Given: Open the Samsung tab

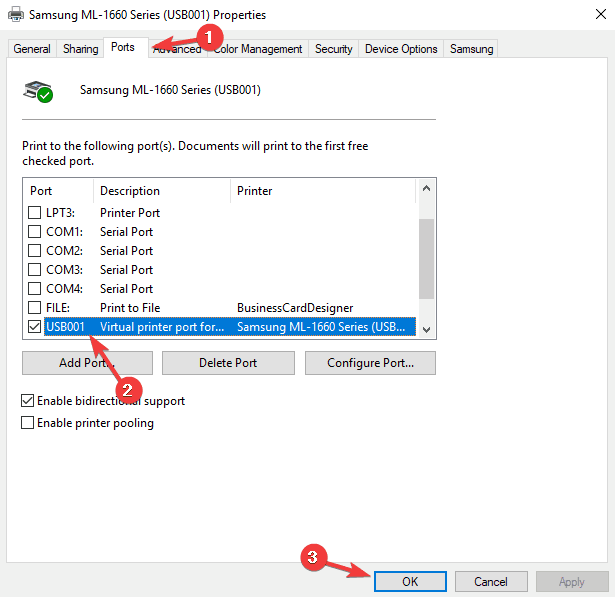Looking at the screenshot, I should pyautogui.click(x=471, y=49).
